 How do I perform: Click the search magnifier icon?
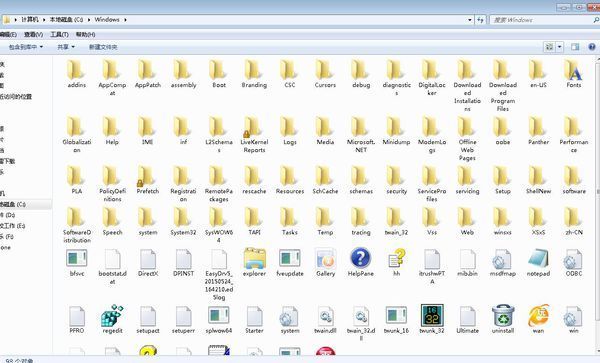595,20
